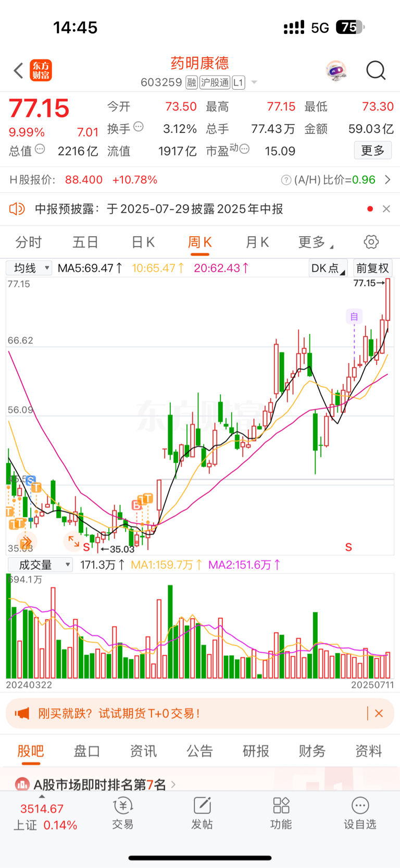
Task: Tap the red B trade marker
Action: pyautogui.click(x=136, y=505)
